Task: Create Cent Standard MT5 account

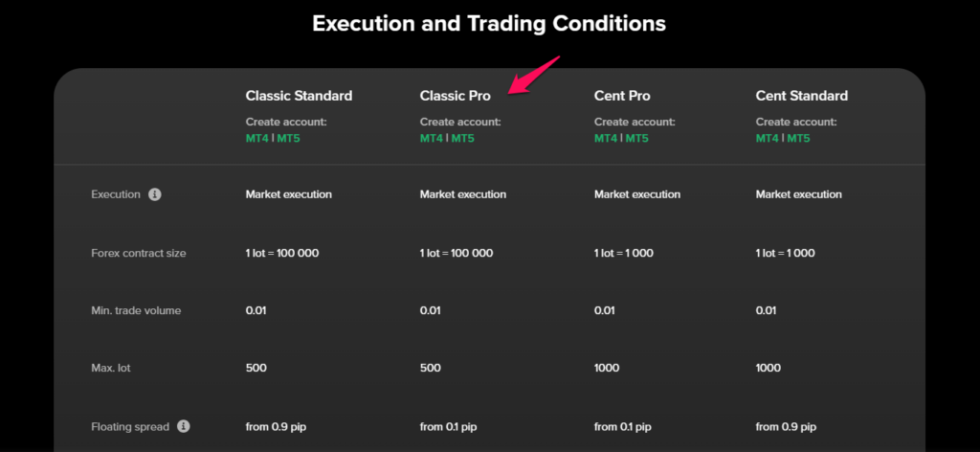Action: pos(799,138)
